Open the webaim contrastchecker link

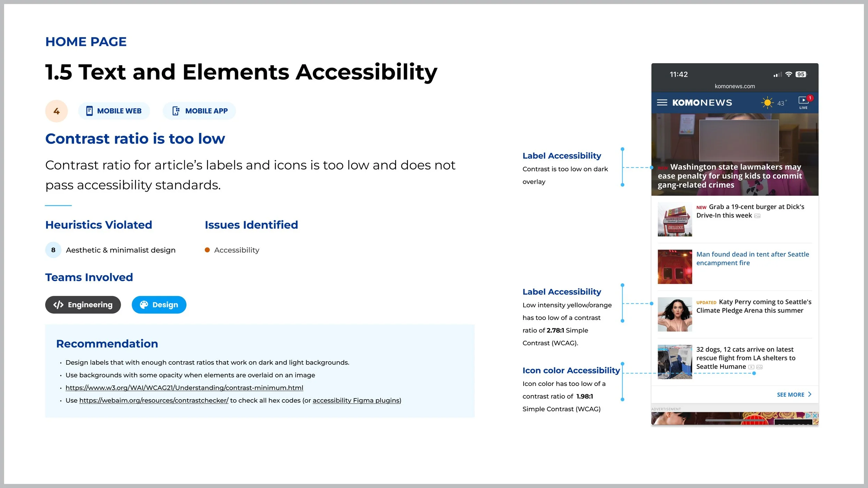click(x=154, y=400)
